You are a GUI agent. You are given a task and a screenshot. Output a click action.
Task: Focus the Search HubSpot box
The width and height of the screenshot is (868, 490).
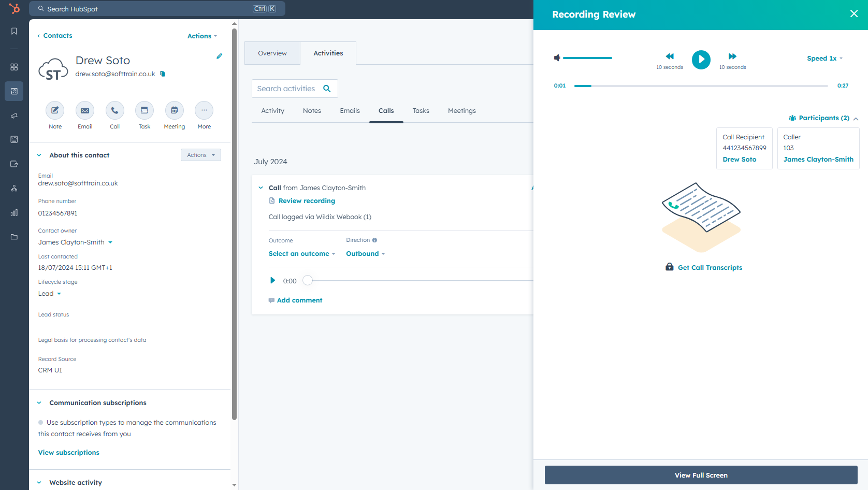157,9
